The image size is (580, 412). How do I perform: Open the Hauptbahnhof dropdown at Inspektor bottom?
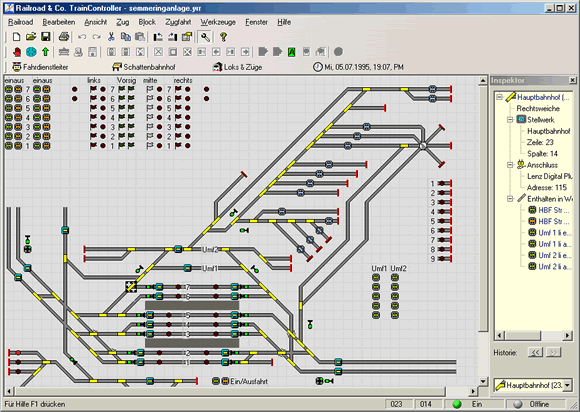(x=567, y=385)
